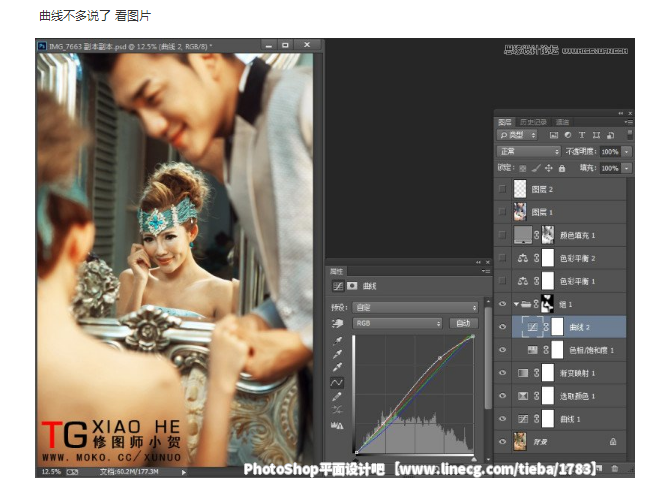Viewport: 652px width, 488px height.
Task: Filter layers by adjustment layer icon
Action: tap(568, 135)
